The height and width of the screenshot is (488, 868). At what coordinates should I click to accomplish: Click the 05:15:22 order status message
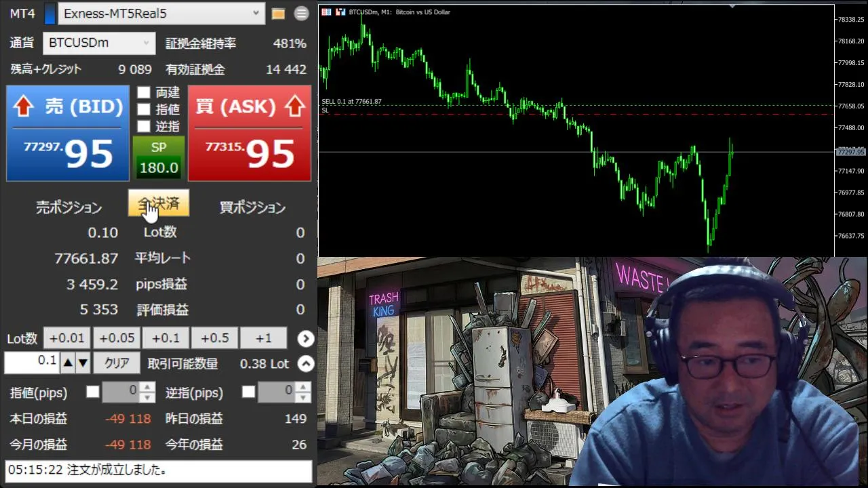point(159,470)
